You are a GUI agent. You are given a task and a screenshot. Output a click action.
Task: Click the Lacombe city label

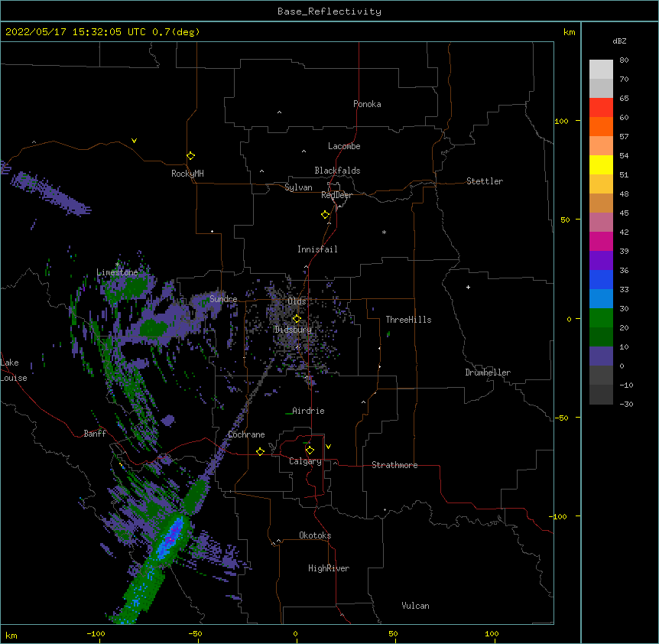344,146
